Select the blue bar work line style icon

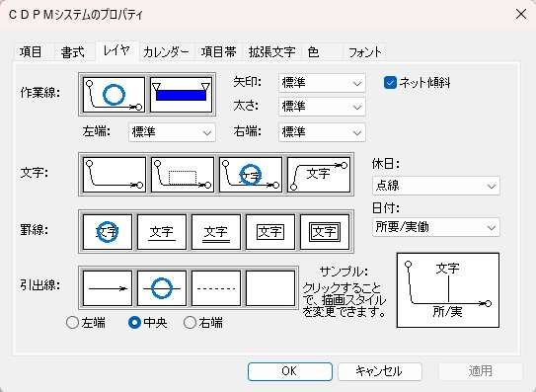click(181, 95)
